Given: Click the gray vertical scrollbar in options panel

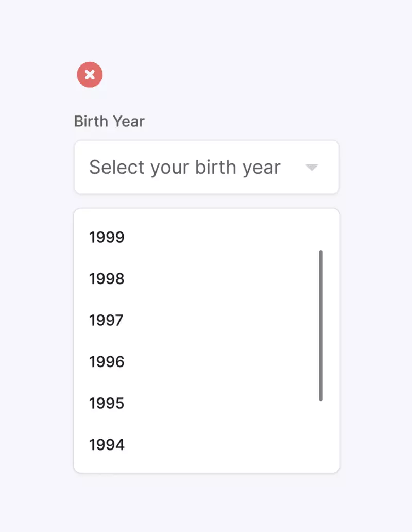Looking at the screenshot, I should (x=321, y=326).
